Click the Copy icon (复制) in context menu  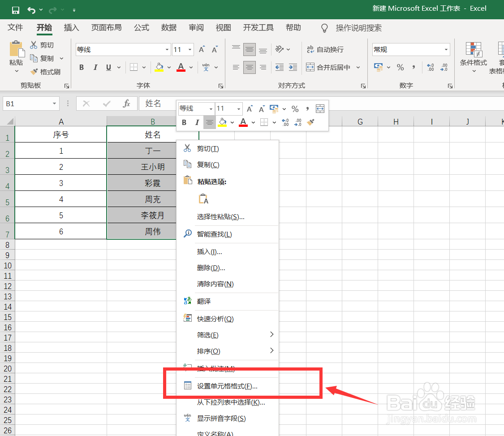[187, 164]
